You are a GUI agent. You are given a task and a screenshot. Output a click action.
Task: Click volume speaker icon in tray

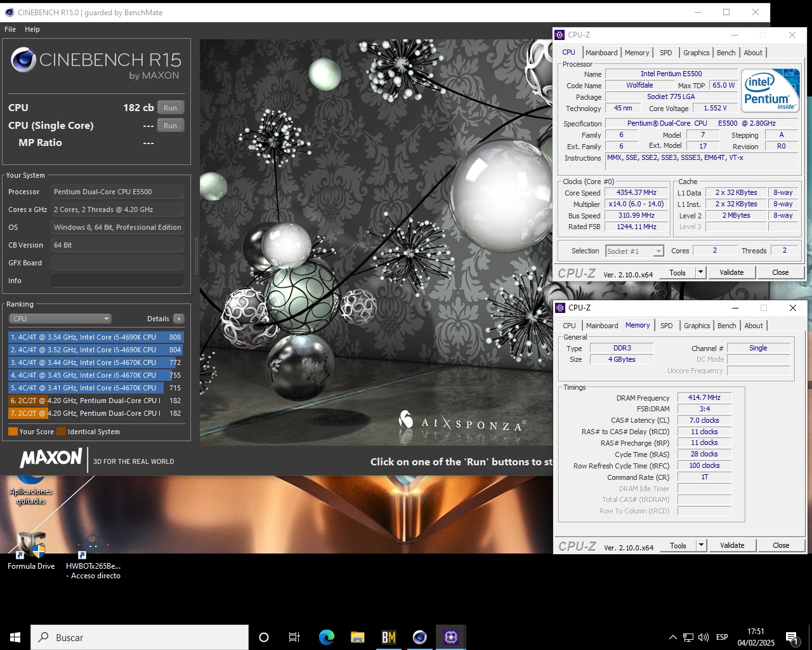tap(704, 637)
